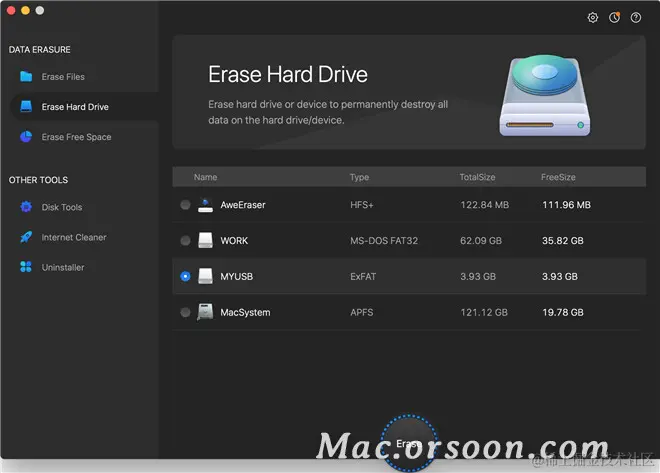The width and height of the screenshot is (660, 473).
Task: Select the MYUSB radio button
Action: (185, 276)
